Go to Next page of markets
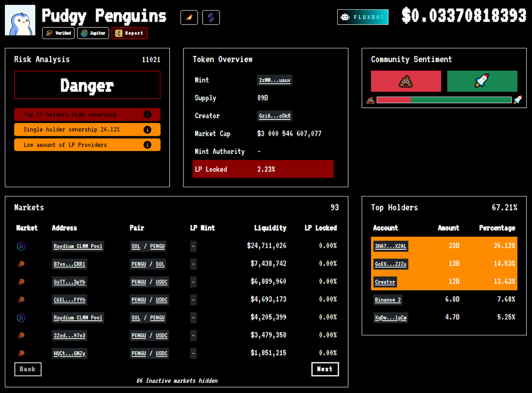The width and height of the screenshot is (532, 393). 325,369
